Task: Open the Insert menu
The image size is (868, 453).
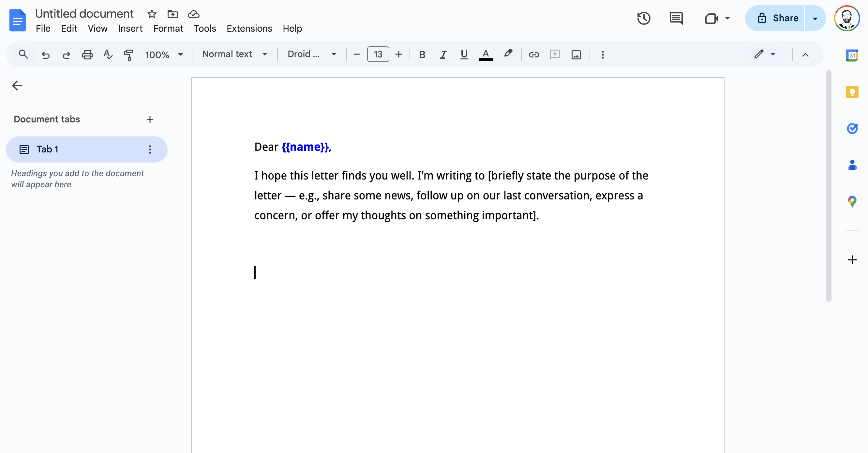Action: point(130,28)
